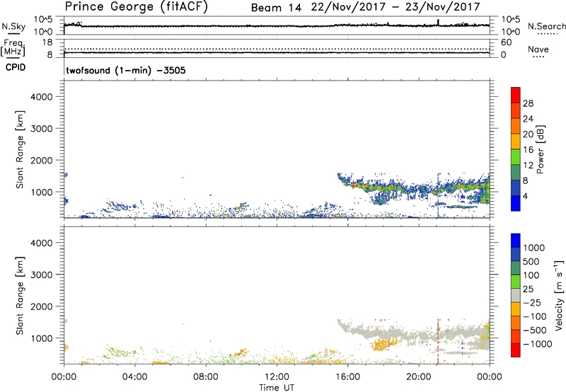Click the N.Sky label
Viewport: 566px width, 392px height.
click(x=13, y=26)
